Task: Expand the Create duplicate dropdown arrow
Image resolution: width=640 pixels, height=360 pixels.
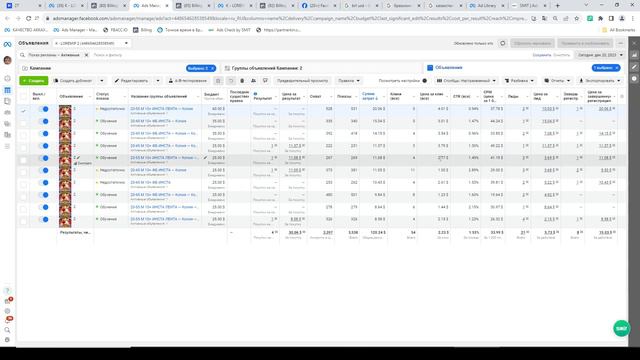Action: click(102, 81)
